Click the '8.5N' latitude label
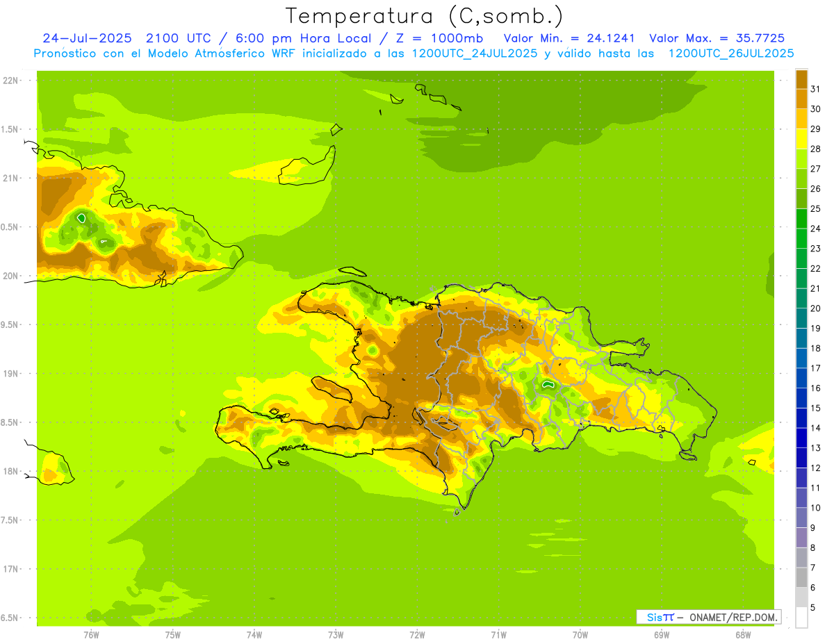Screen dimensions: 834x644 click(x=10, y=422)
